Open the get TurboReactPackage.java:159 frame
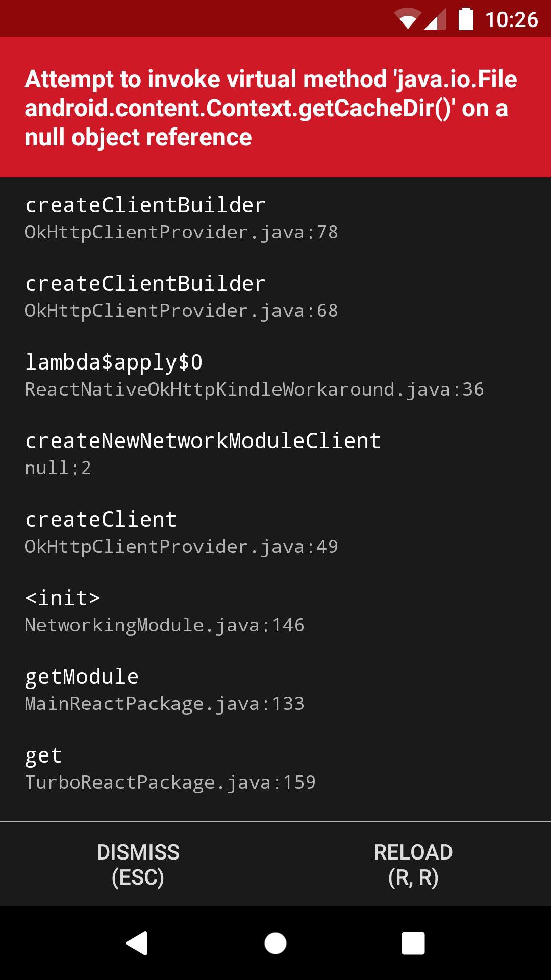Viewport: 551px width, 980px height. 170,768
